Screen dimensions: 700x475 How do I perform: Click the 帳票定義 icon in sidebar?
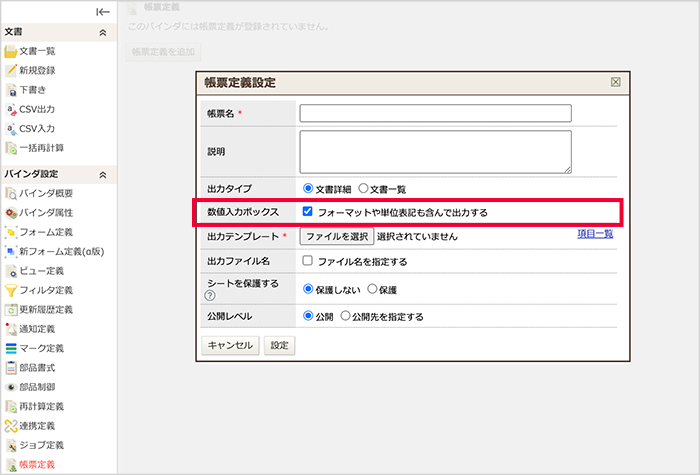tap(11, 465)
